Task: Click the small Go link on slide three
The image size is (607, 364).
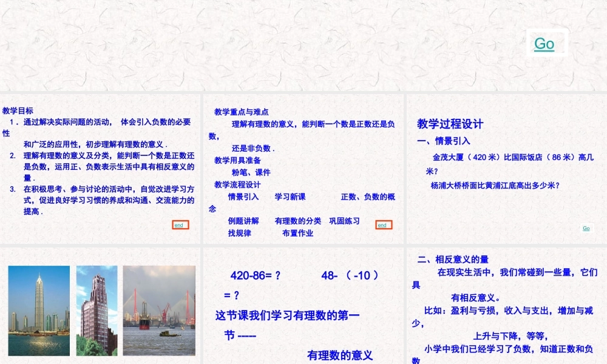Action: point(586,229)
